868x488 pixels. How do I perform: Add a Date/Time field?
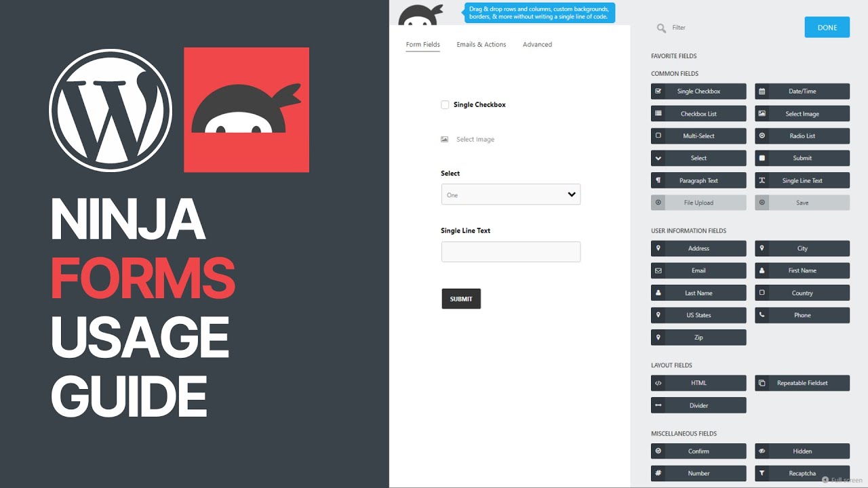coord(802,91)
